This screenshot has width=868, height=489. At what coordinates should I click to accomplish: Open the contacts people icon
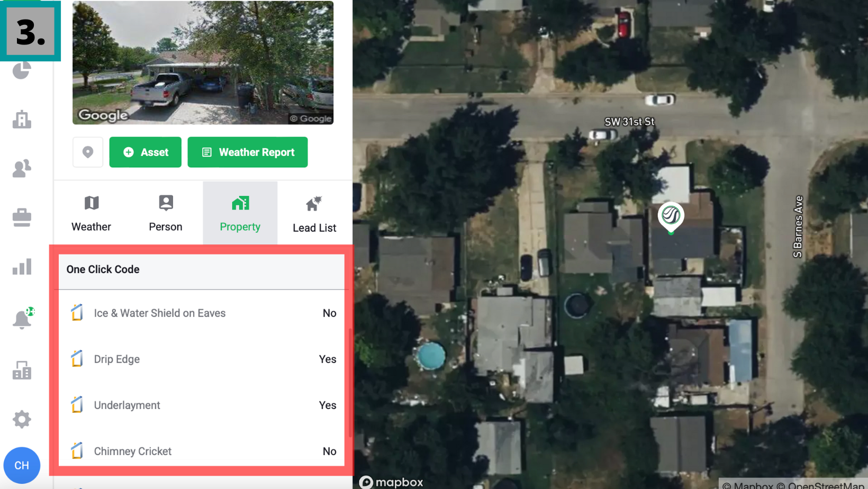coord(22,168)
